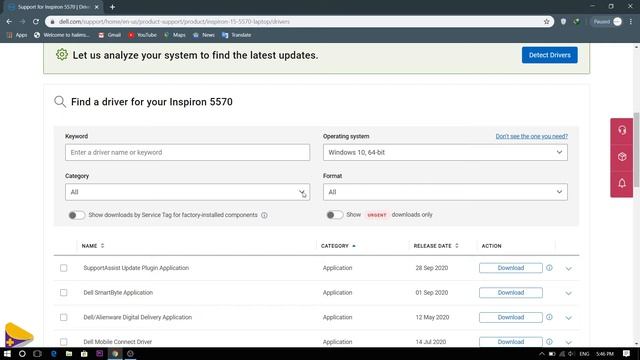Sort drivers by Category column
This screenshot has height=360, width=640.
tap(338, 246)
